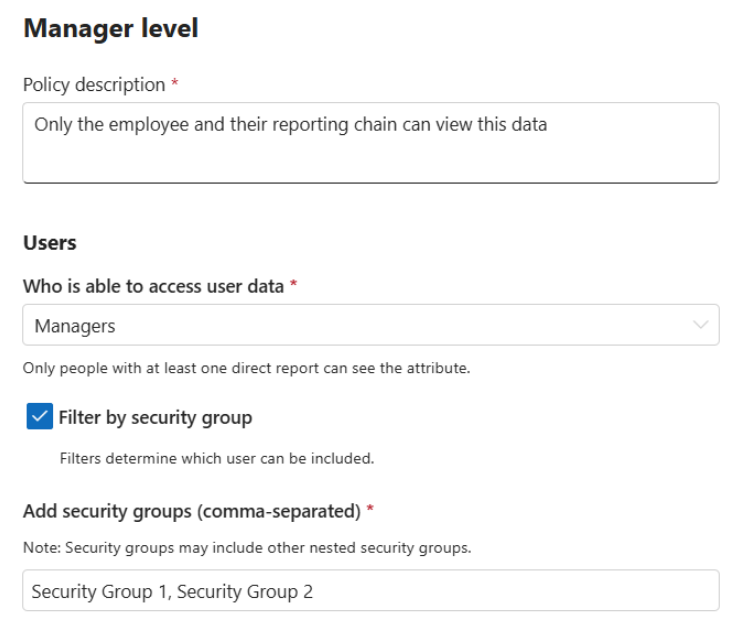The height and width of the screenshot is (635, 734).
Task: Click the 'Filters determine which user can be included' text
Action: click(x=217, y=458)
